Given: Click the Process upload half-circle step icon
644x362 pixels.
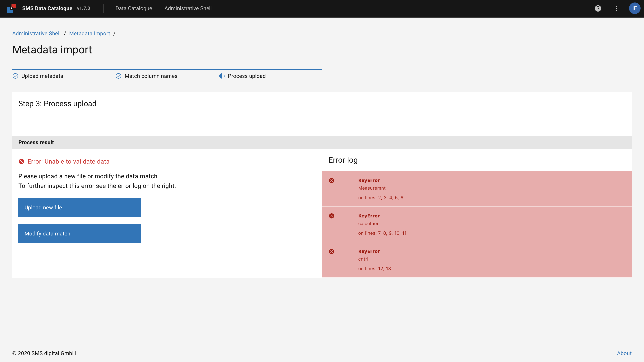Looking at the screenshot, I should click(x=222, y=76).
